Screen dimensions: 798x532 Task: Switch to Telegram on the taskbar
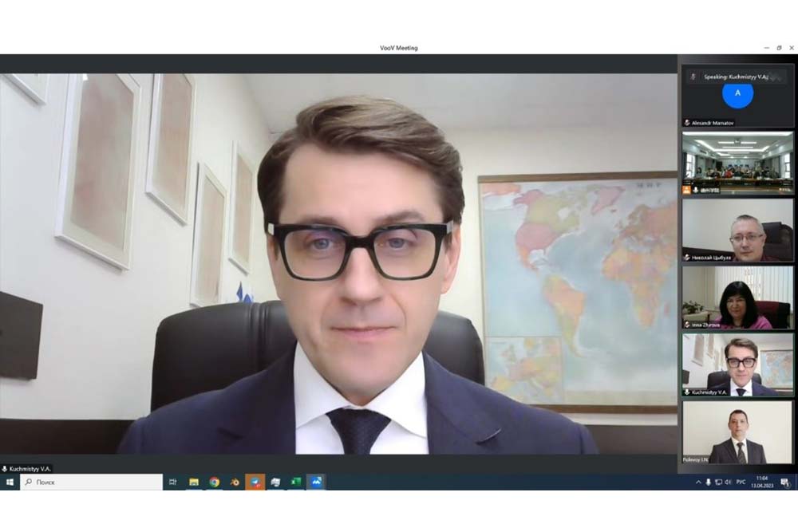[x=255, y=482]
